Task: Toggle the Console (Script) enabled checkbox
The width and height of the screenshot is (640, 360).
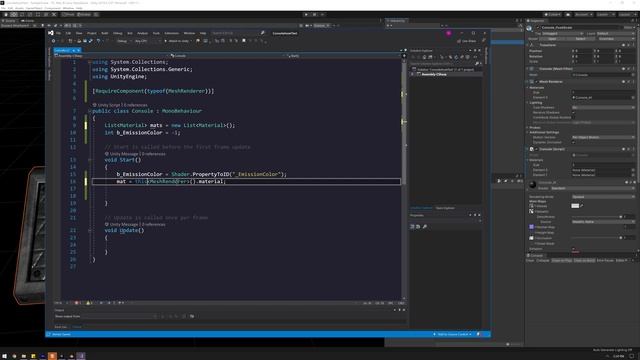Action: point(536,149)
